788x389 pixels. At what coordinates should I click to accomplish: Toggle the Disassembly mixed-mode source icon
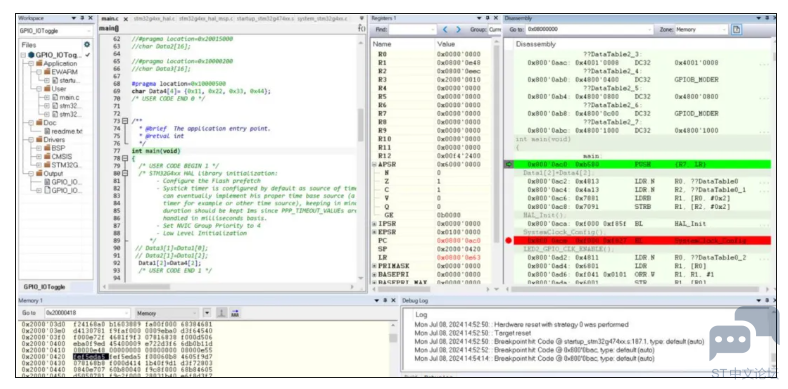pyautogui.click(x=736, y=30)
